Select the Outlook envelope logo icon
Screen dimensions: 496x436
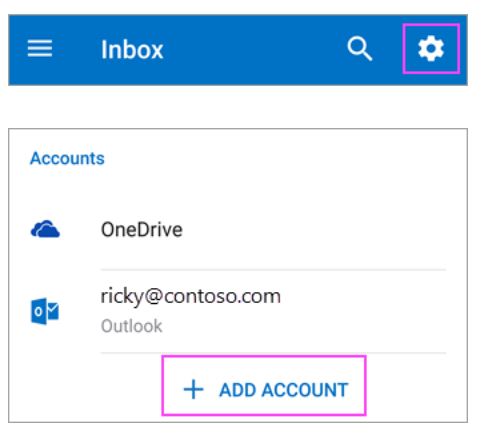point(45,311)
